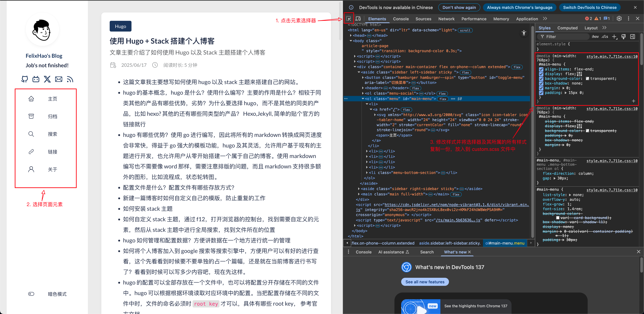Open the DevTools three-dot customize menu
Image resolution: width=644 pixels, height=314 pixels.
[629, 18]
